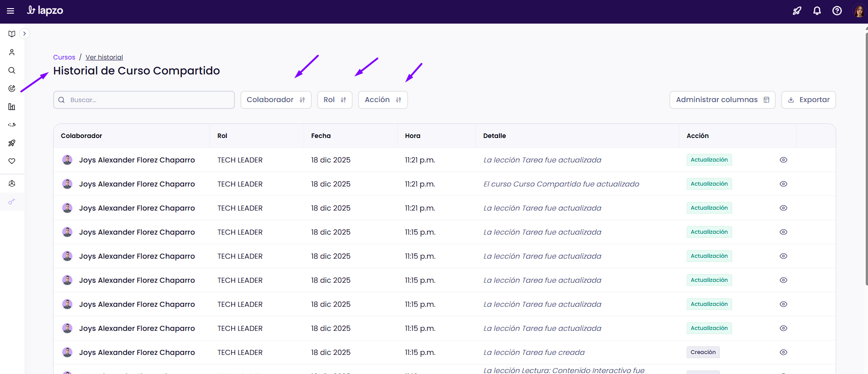Viewport: 868px width, 374px height.
Task: View details of the 'El curso Curso Compartido' entry
Action: click(783, 184)
